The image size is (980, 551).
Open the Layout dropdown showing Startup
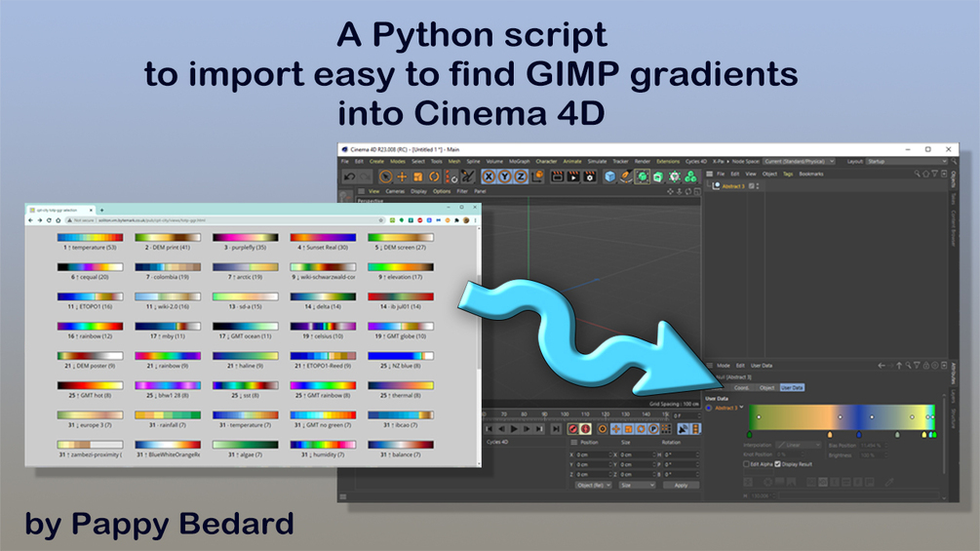click(907, 161)
